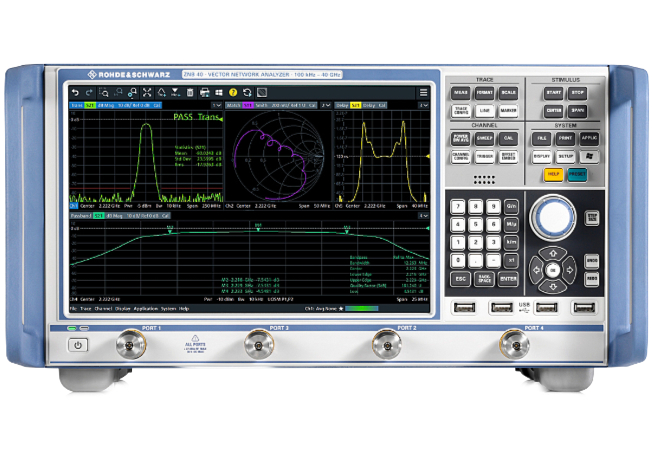Open the Help menu on the screen's menu bar
The image size is (652, 455).
click(184, 309)
